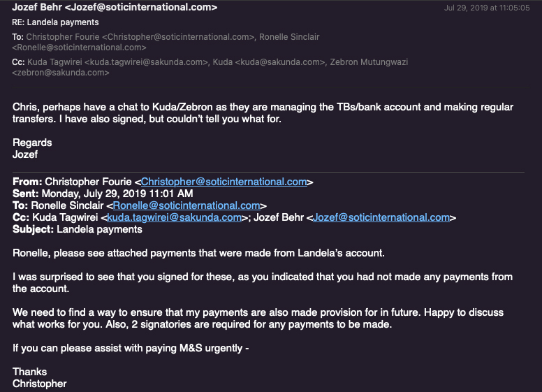Click the paragraph starting Chris, perhaps have

[263, 113]
